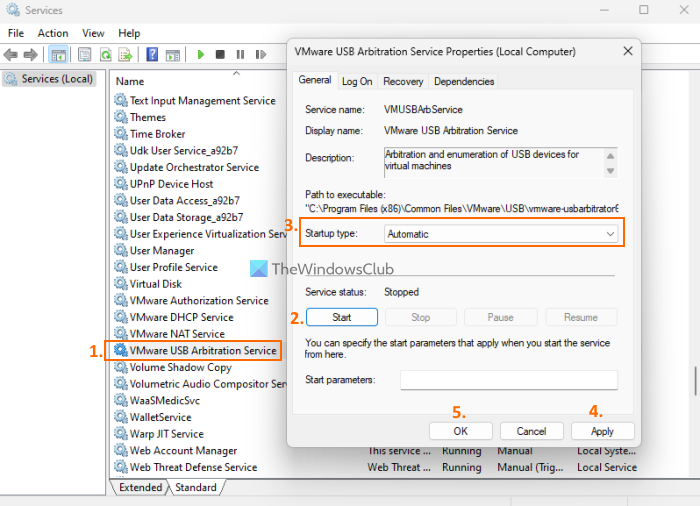Select Web Threat Defense Service row
Screen dimensions: 700x506
[186, 467]
